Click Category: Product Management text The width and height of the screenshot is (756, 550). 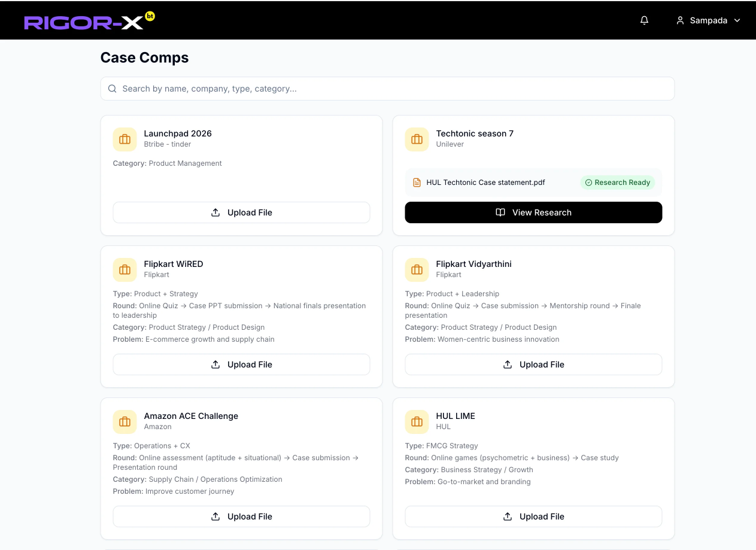[x=168, y=163]
